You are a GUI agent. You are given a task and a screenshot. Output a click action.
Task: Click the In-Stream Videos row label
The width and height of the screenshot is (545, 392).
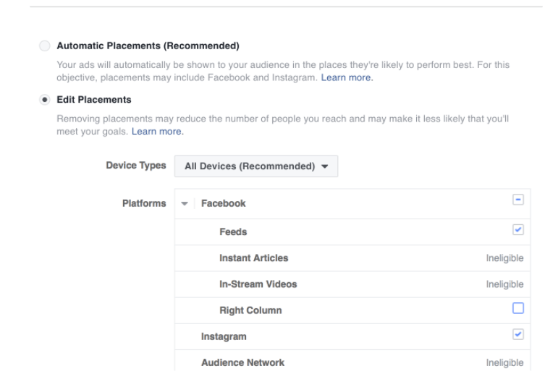pyautogui.click(x=258, y=284)
